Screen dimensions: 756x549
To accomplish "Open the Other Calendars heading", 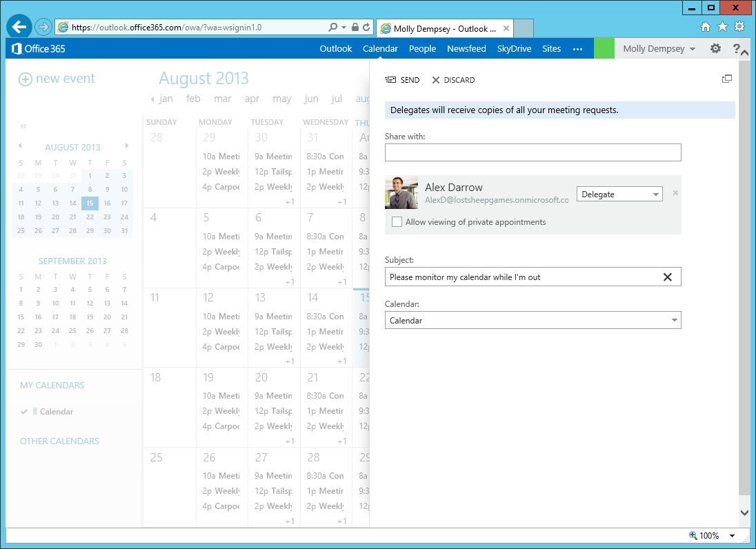I will (x=59, y=441).
